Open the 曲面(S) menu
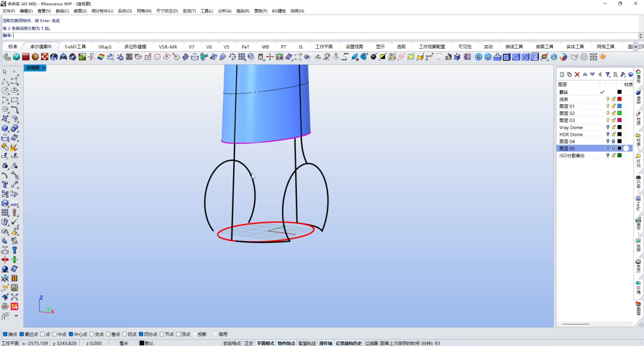The width and height of the screenshot is (644, 346). coord(80,11)
